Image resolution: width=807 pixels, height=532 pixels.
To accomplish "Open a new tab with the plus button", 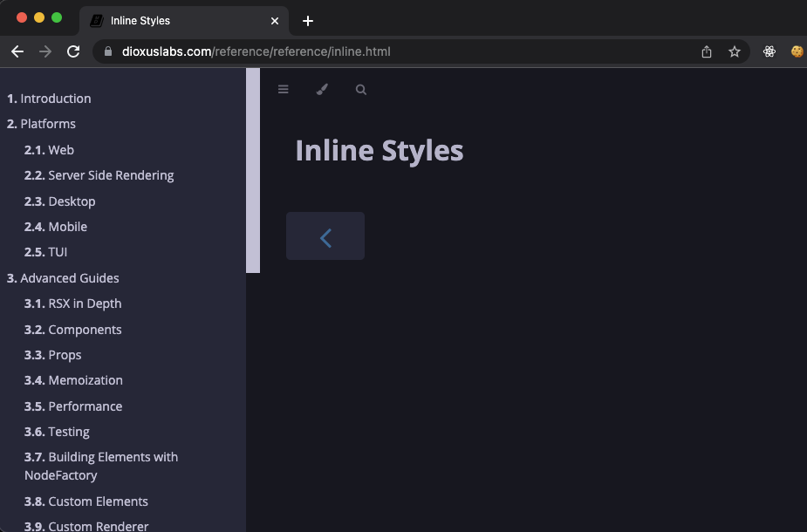I will [307, 21].
